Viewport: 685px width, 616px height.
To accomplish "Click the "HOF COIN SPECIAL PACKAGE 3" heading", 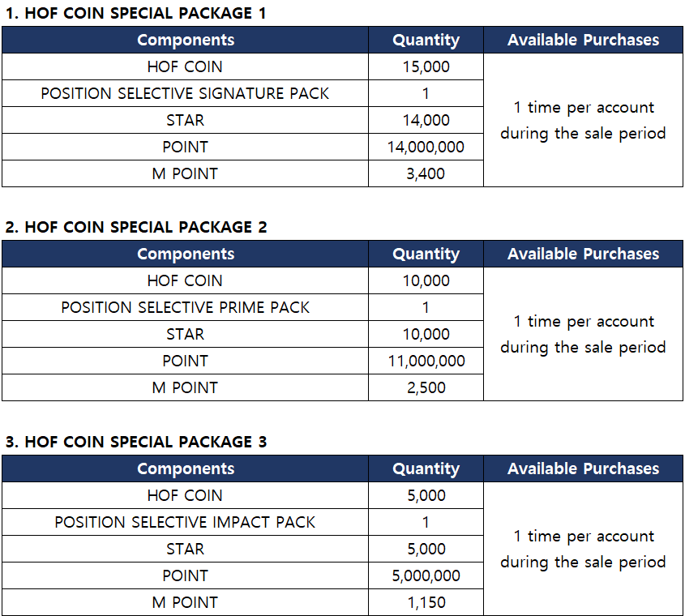I will (x=136, y=442).
